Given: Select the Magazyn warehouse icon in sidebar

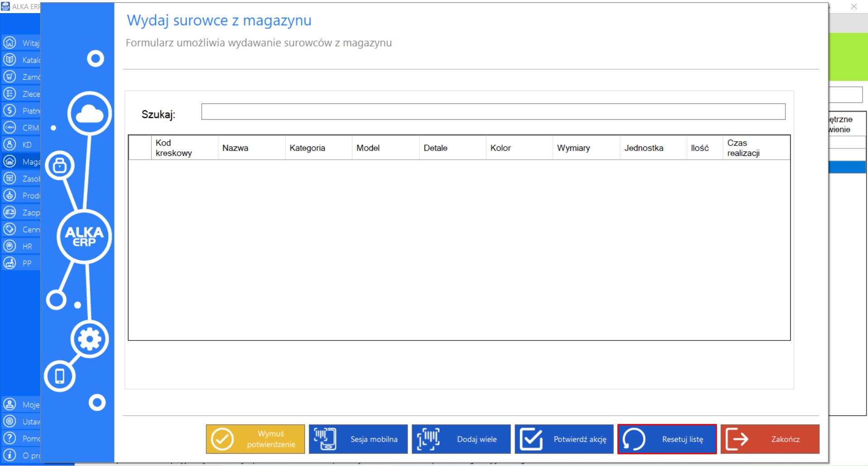Looking at the screenshot, I should [9, 161].
